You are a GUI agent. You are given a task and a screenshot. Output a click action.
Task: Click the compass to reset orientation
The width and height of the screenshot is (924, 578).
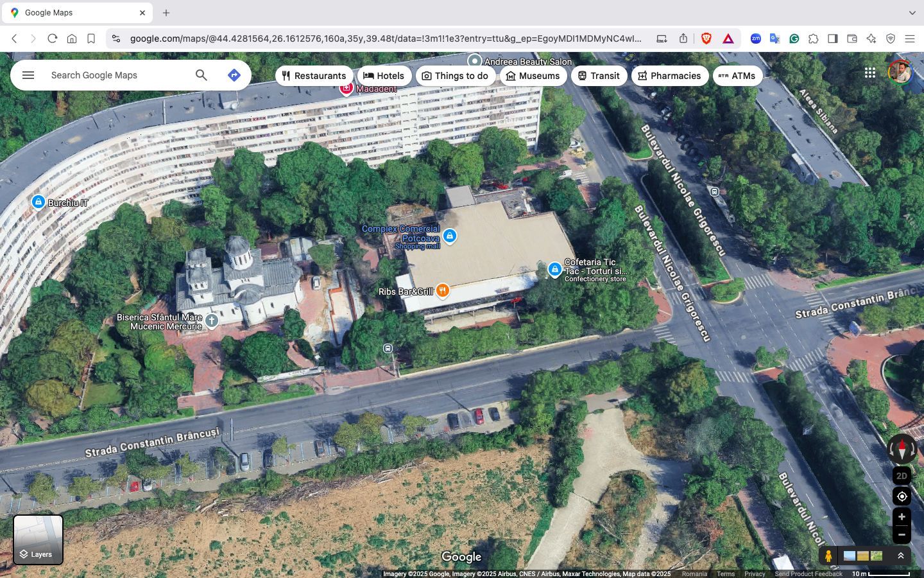(902, 449)
